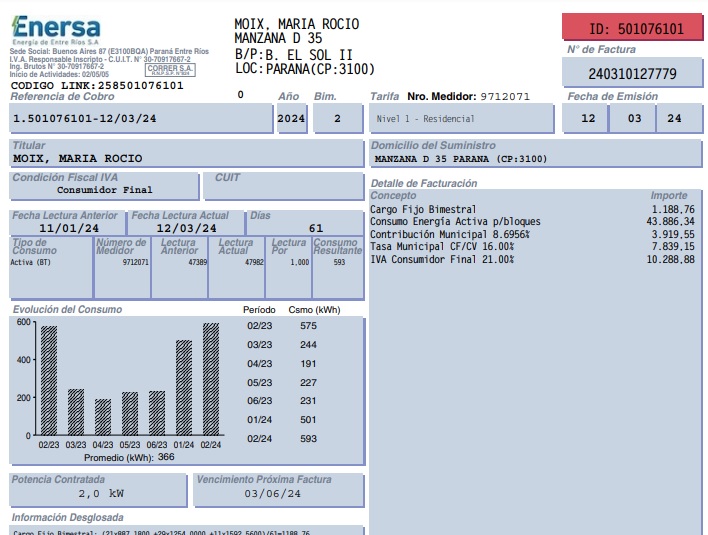The width and height of the screenshot is (708, 535).
Task: Click the 04/23 bar in consumption chart
Action: [x=103, y=416]
